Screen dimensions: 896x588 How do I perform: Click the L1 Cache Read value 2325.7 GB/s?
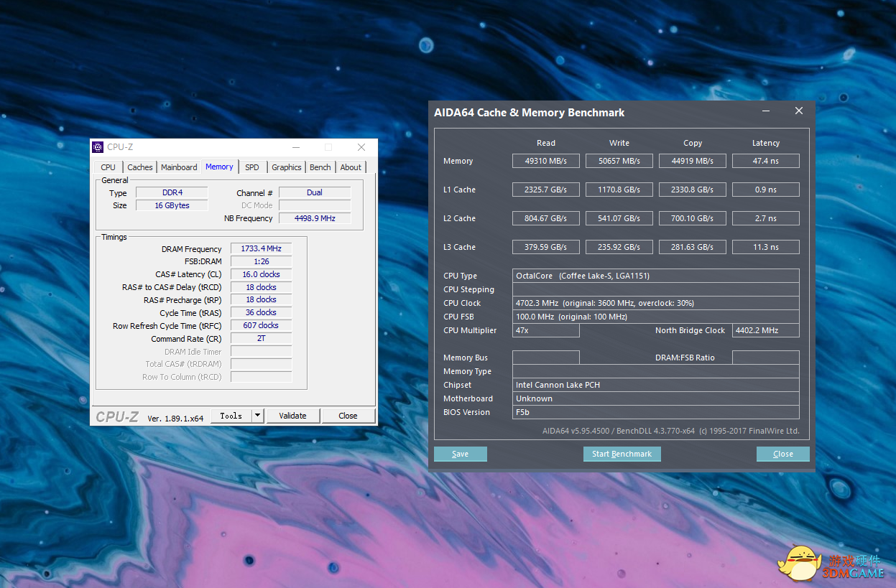pos(546,190)
